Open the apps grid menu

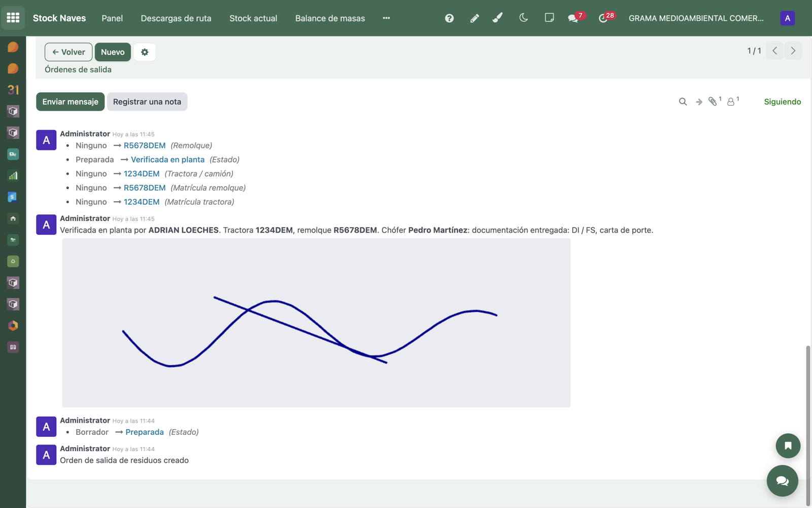[13, 18]
